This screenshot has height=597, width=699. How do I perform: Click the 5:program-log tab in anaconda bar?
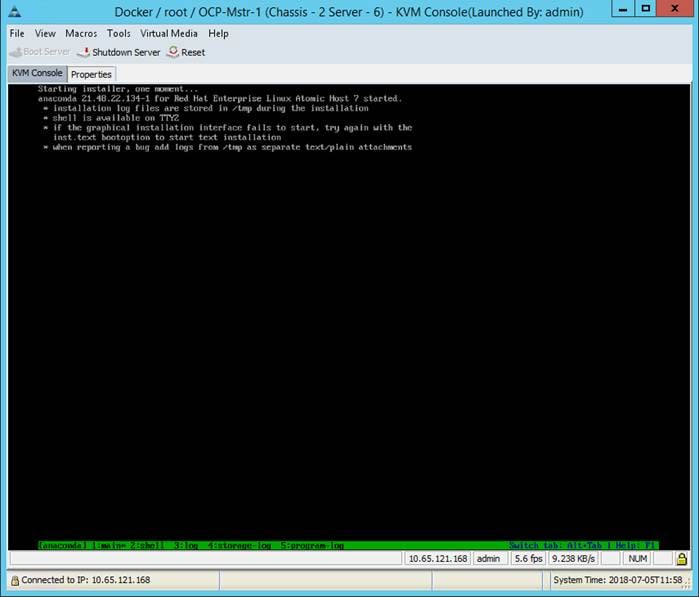pos(312,545)
